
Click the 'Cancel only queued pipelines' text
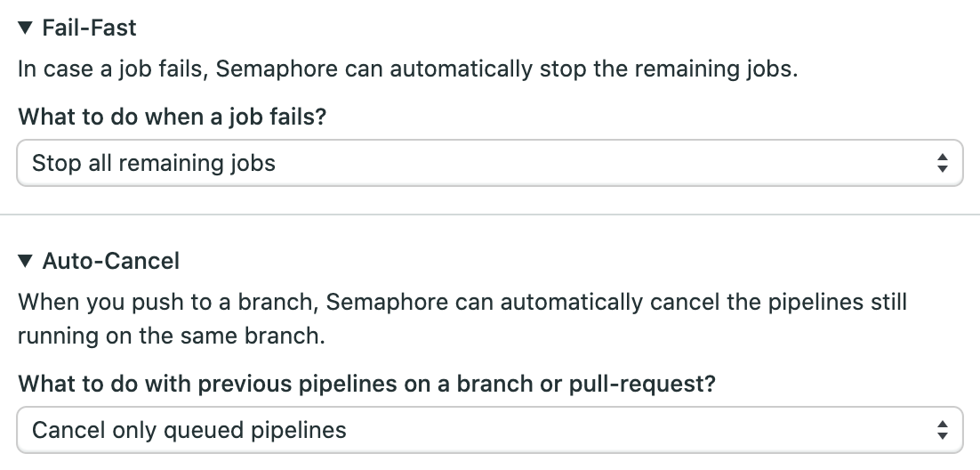[x=189, y=431]
